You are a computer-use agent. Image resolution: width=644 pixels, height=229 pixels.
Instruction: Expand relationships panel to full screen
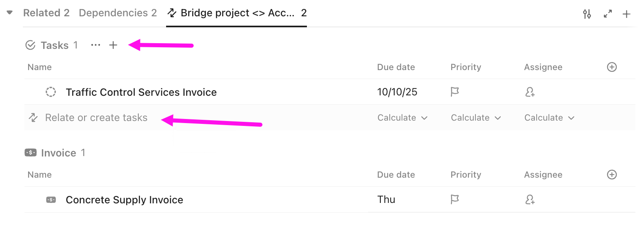pos(608,14)
